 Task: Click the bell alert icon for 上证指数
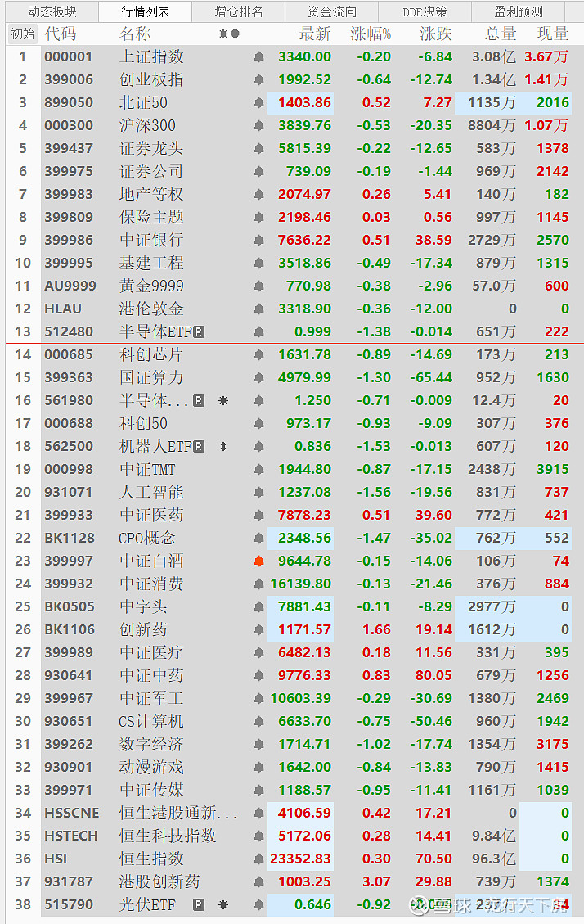258,57
